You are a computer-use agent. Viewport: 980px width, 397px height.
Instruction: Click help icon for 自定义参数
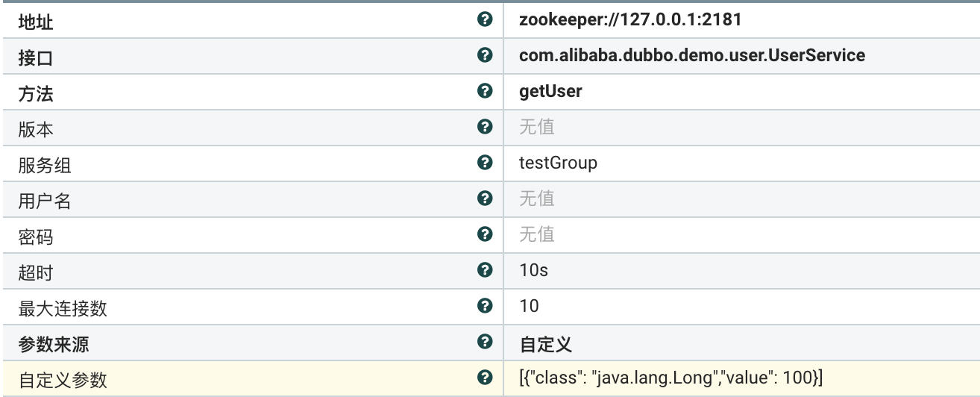[486, 378]
